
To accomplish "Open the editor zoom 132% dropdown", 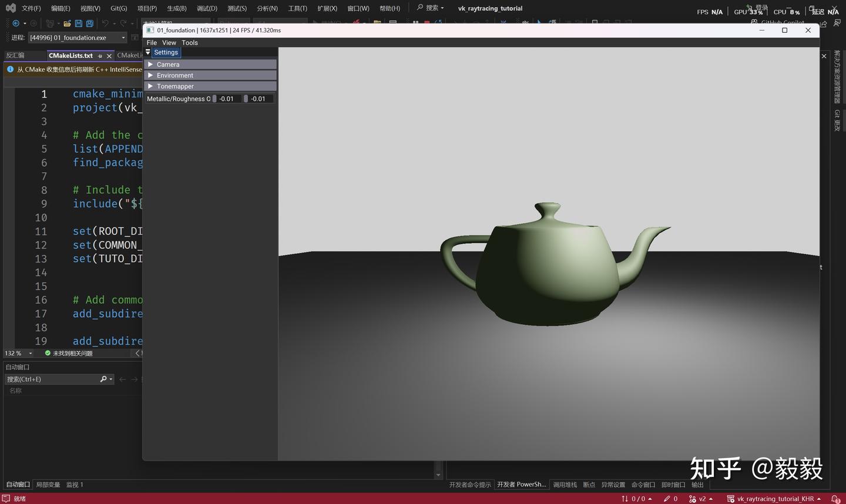I will click(x=31, y=353).
